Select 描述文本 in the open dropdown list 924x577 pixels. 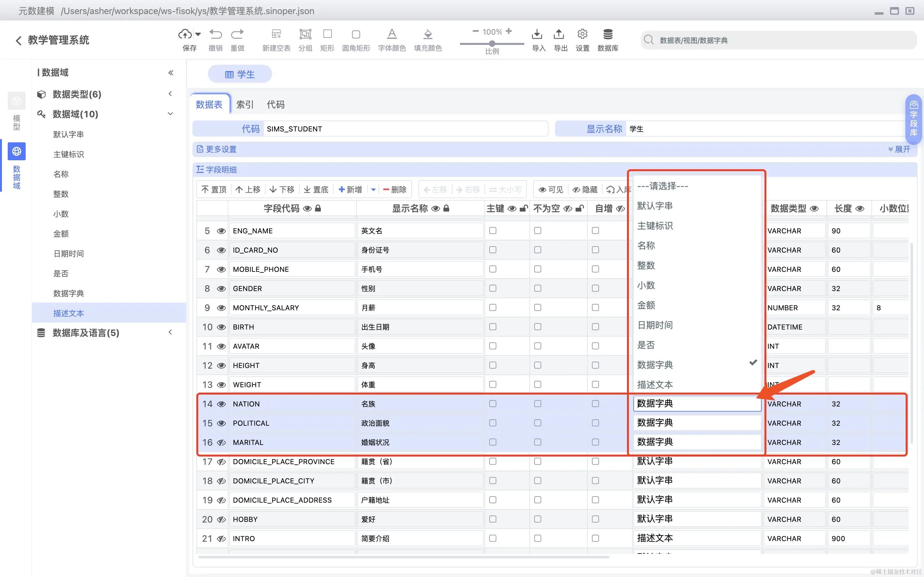pos(655,384)
